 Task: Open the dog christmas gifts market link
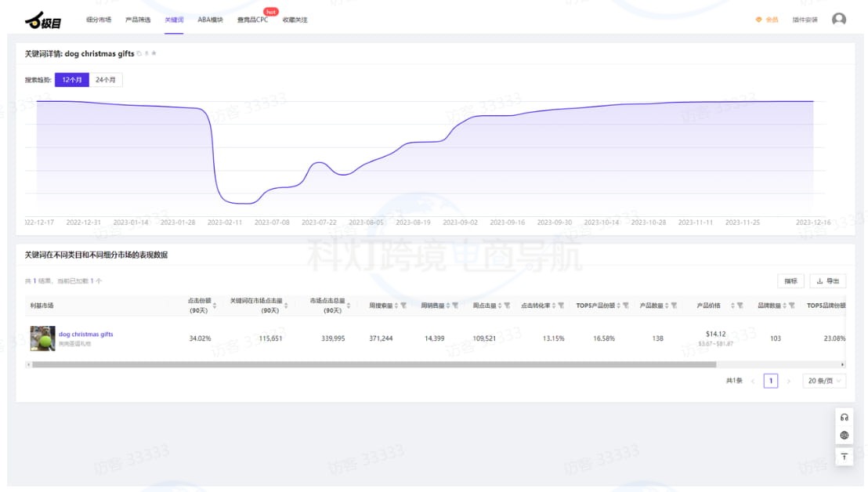85,335
